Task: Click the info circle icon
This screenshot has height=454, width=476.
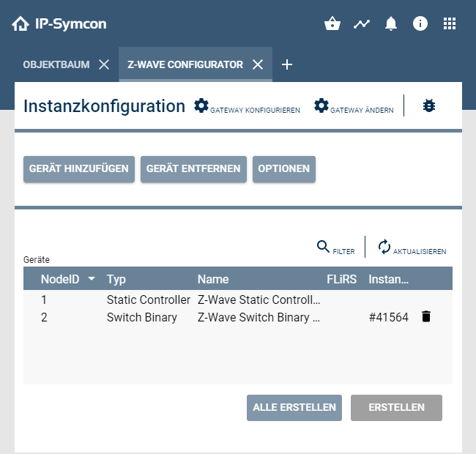Action: click(x=420, y=24)
